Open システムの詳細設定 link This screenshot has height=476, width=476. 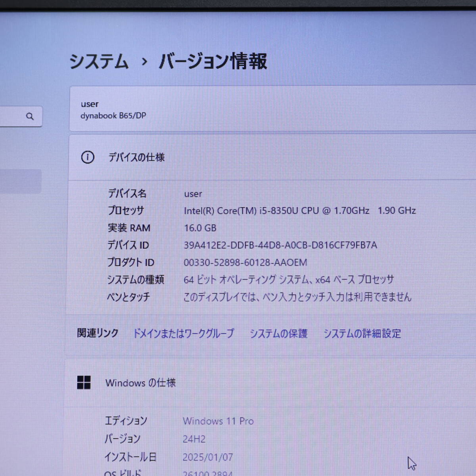pos(362,334)
